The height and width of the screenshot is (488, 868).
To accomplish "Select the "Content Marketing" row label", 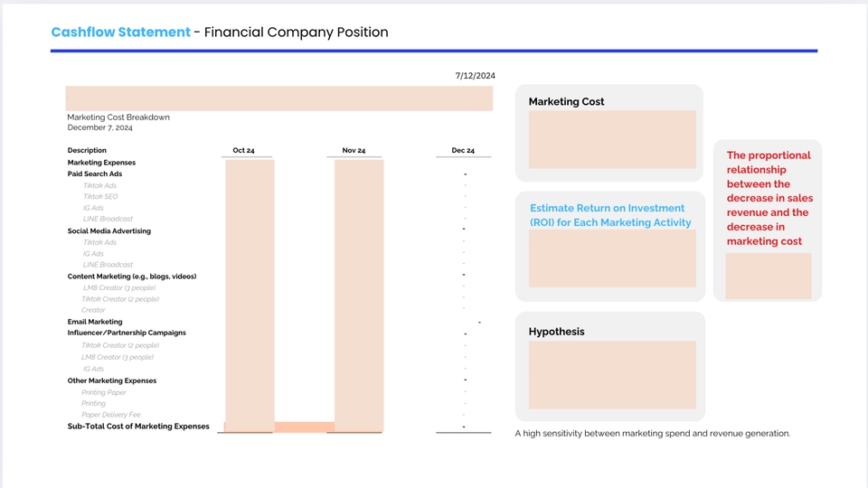I will [132, 277].
